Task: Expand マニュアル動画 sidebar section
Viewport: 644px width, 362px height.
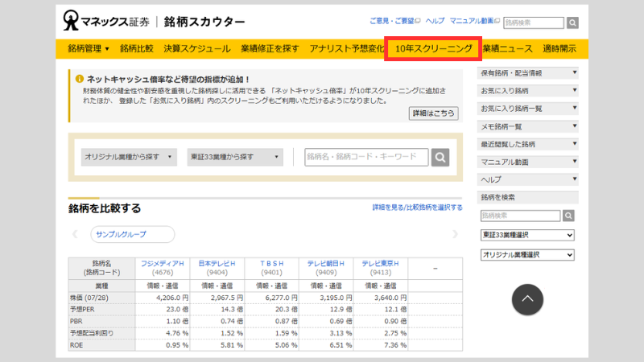Action: click(x=528, y=162)
